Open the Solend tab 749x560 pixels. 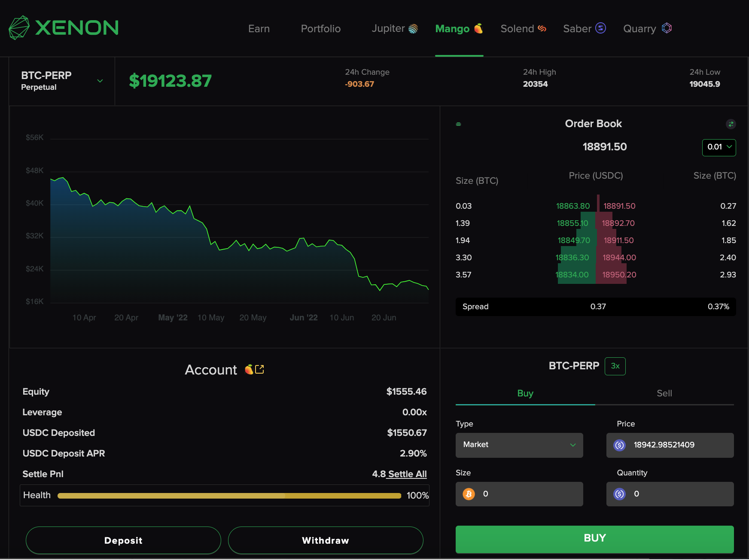point(524,29)
